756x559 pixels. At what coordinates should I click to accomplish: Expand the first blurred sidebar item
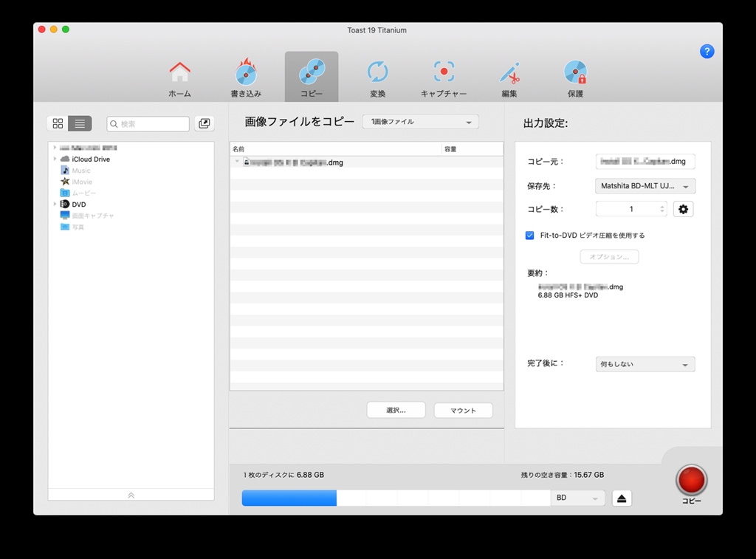click(55, 148)
